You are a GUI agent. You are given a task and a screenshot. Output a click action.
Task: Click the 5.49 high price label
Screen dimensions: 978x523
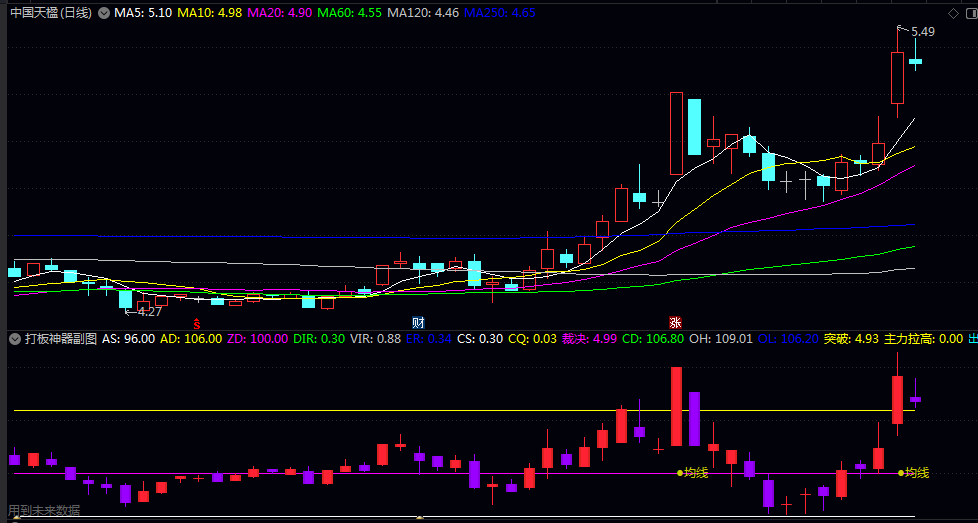click(x=923, y=32)
